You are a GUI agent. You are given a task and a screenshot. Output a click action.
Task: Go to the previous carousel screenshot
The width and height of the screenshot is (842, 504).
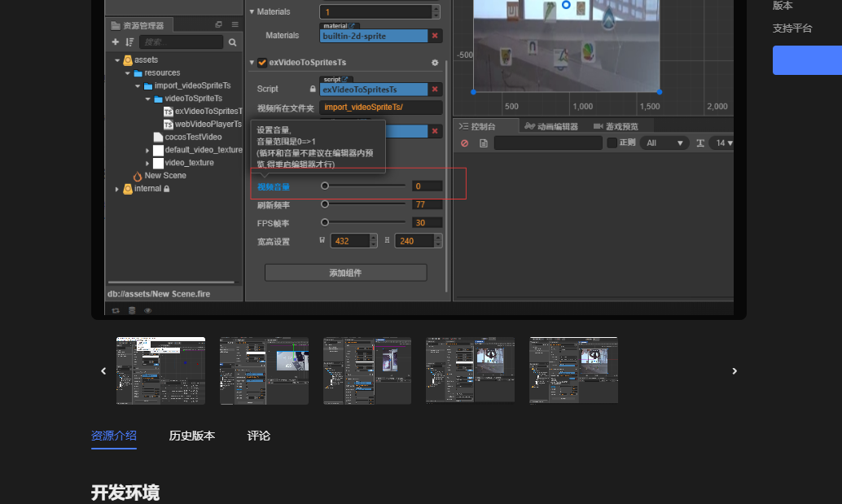click(x=103, y=371)
